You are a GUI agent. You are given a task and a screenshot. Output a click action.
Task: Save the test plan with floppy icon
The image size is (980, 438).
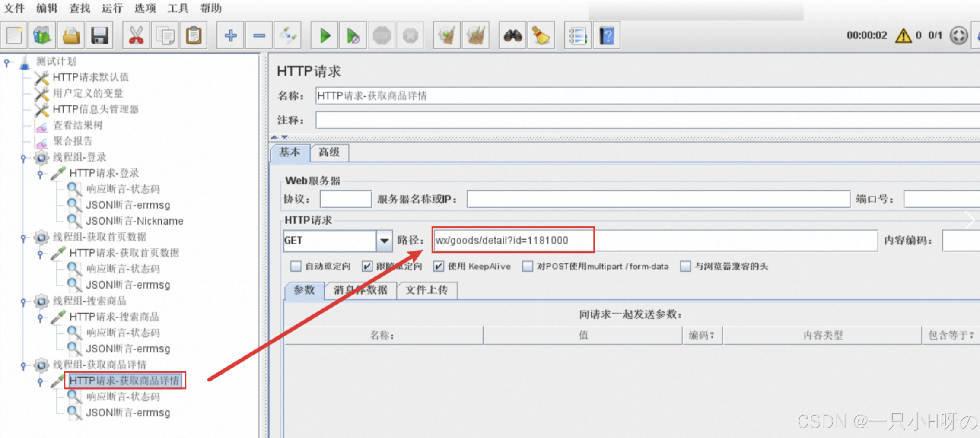point(99,35)
